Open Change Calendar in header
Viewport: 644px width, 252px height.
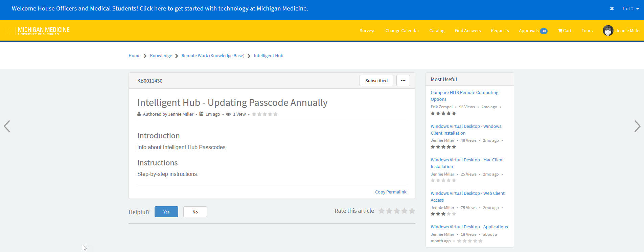[402, 31]
